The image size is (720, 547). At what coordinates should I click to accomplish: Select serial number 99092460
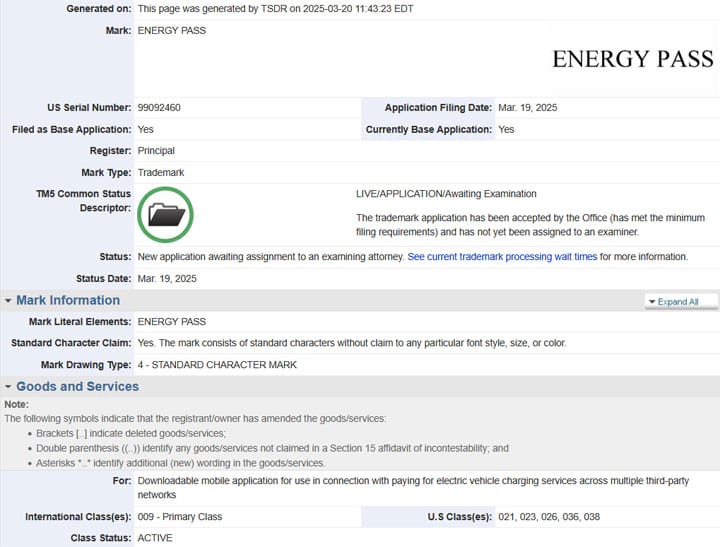click(159, 107)
